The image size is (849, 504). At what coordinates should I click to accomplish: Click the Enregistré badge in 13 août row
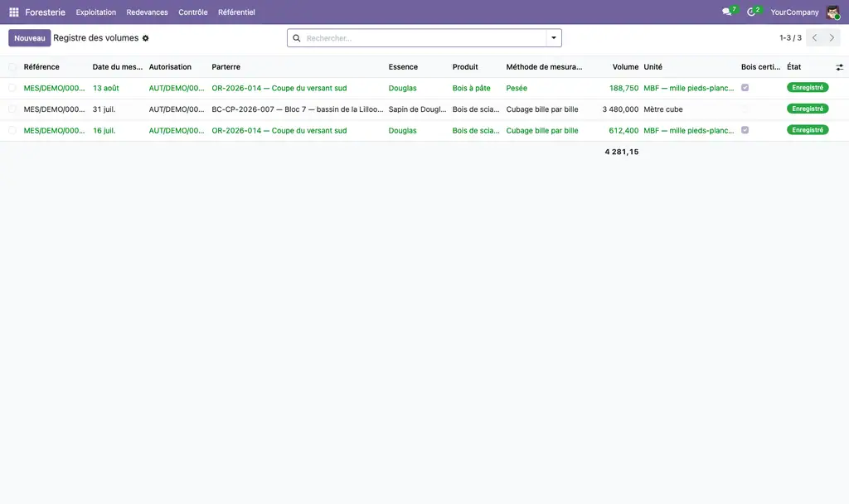coord(808,88)
